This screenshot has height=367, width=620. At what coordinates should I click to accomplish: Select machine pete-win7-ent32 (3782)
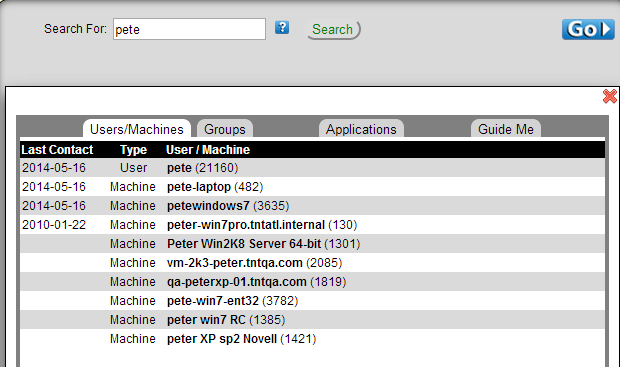232,301
